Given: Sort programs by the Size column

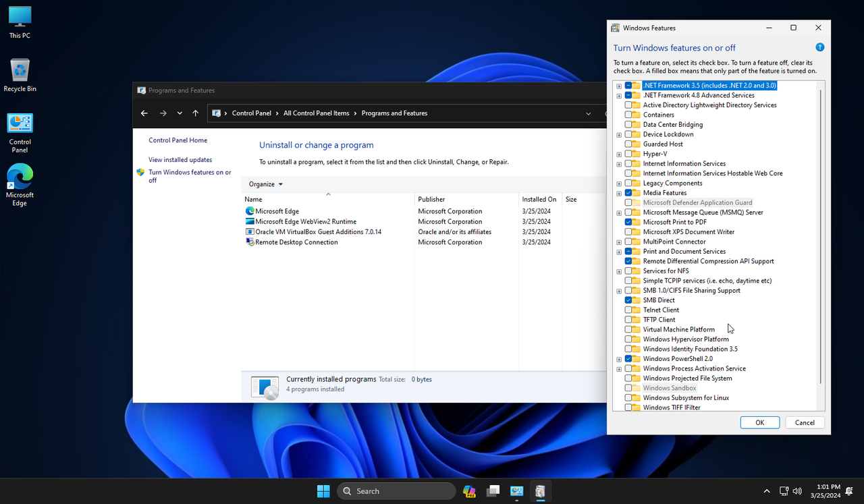Looking at the screenshot, I should 585,199.
